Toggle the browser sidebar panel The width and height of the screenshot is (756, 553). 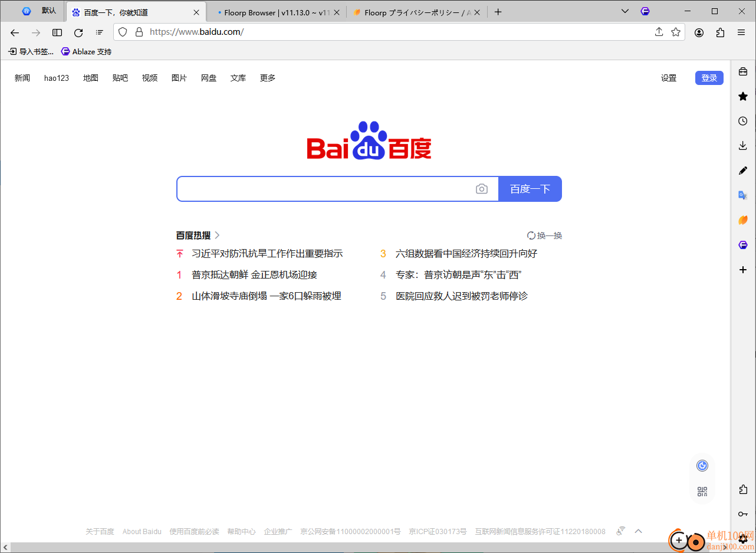tap(57, 32)
